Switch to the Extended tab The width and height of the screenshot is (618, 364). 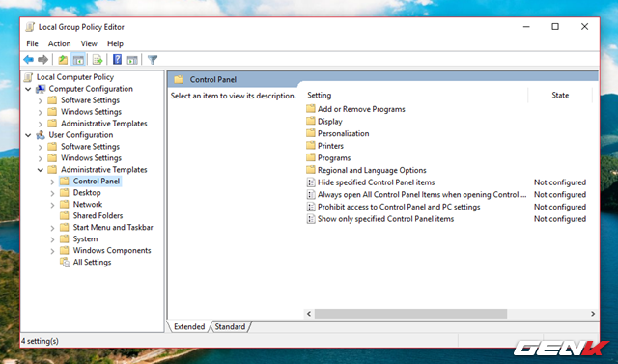189,326
